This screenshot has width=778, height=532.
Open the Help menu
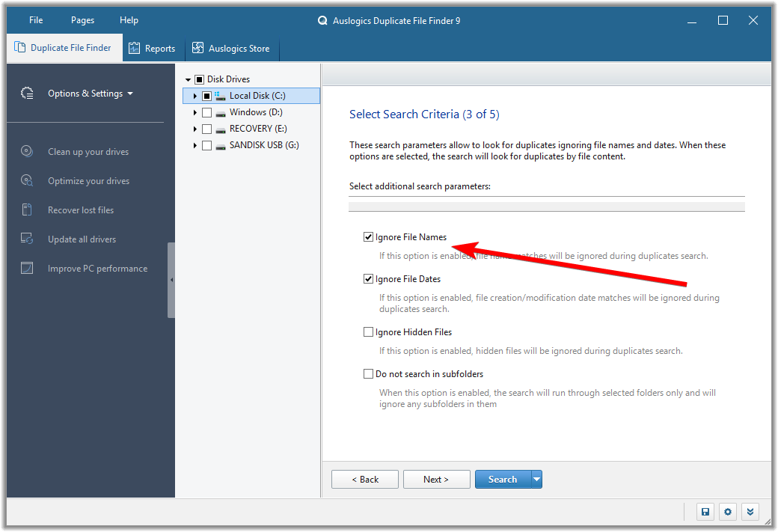coord(129,20)
